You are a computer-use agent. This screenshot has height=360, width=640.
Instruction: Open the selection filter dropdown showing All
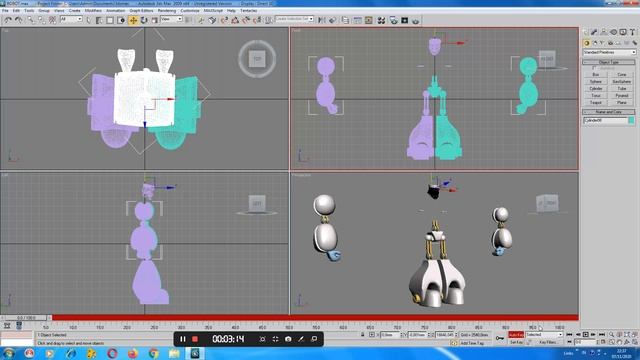click(71, 19)
